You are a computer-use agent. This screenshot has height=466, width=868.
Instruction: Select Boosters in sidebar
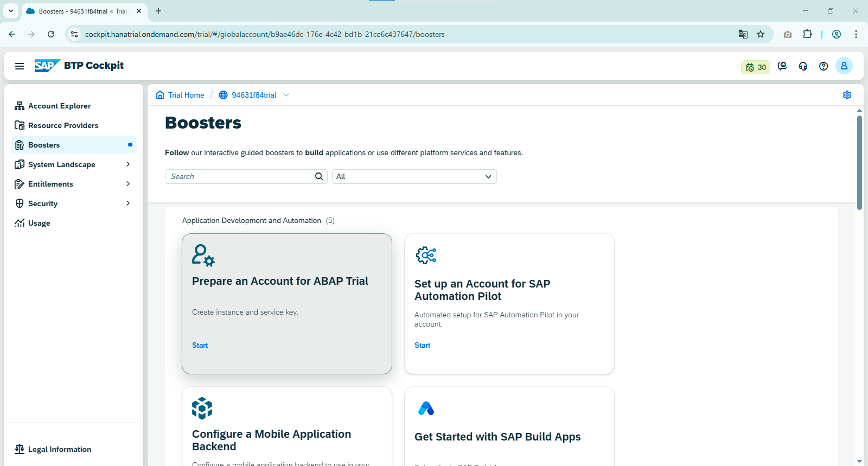point(73,145)
